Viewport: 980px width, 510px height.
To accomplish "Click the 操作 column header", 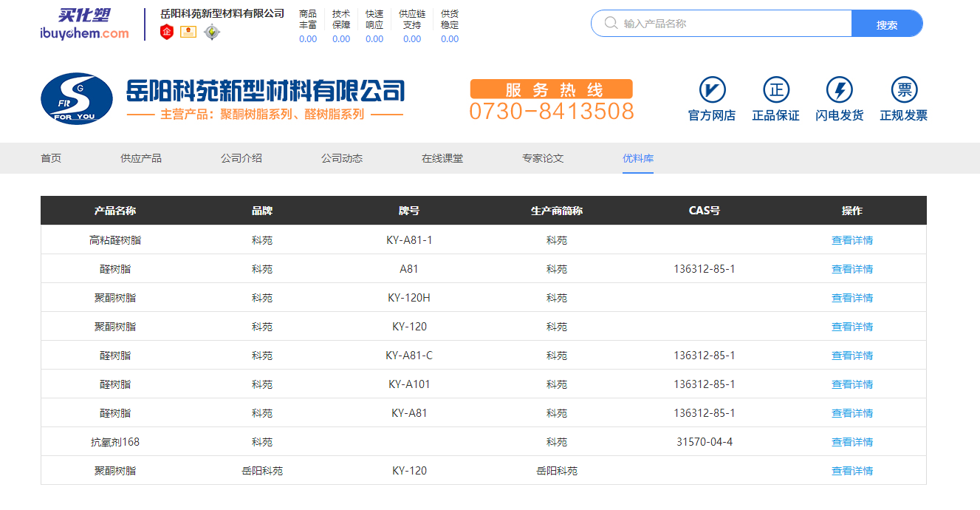I will click(x=852, y=211).
